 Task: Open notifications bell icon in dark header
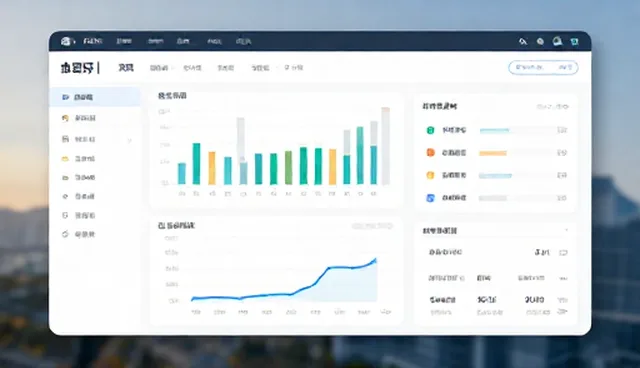point(557,41)
